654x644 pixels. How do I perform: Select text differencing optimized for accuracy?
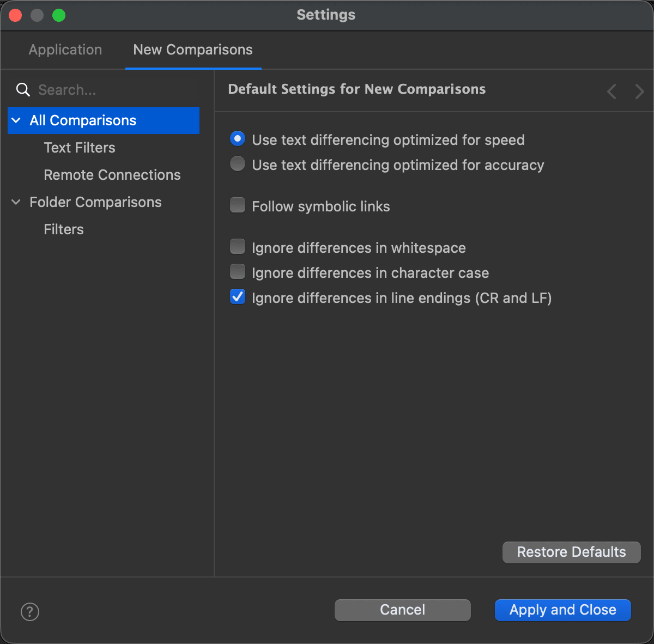pyautogui.click(x=238, y=164)
